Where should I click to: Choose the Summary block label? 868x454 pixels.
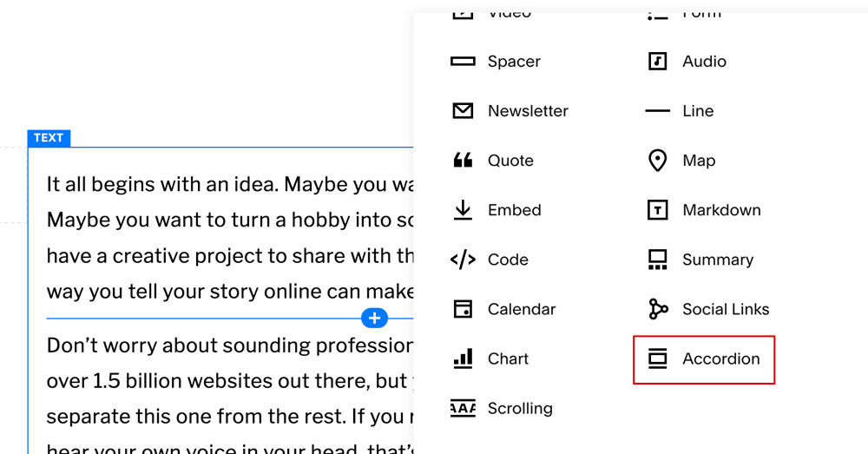(x=718, y=260)
